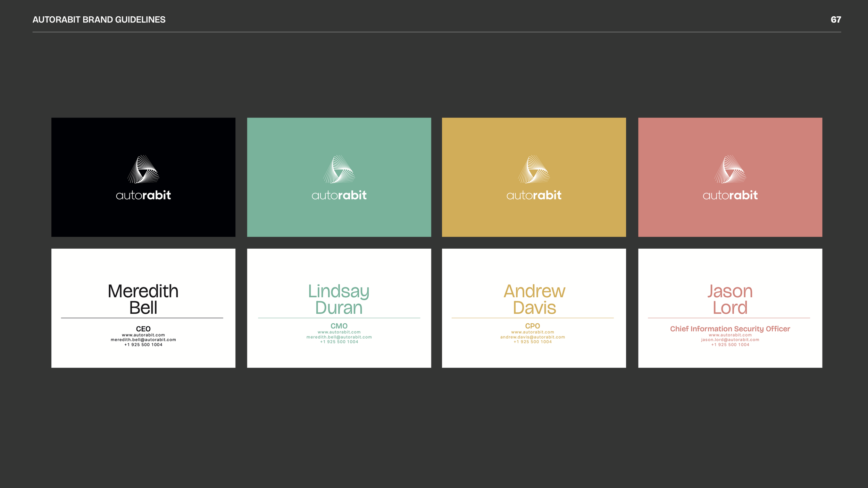Click autorabit wordmark on the pink card
This screenshot has height=488, width=868.
(730, 195)
